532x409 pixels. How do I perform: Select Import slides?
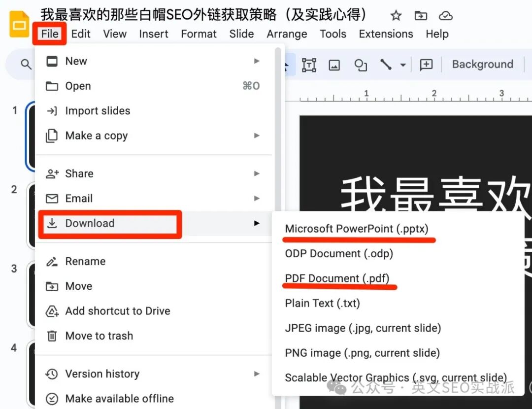pos(154,111)
